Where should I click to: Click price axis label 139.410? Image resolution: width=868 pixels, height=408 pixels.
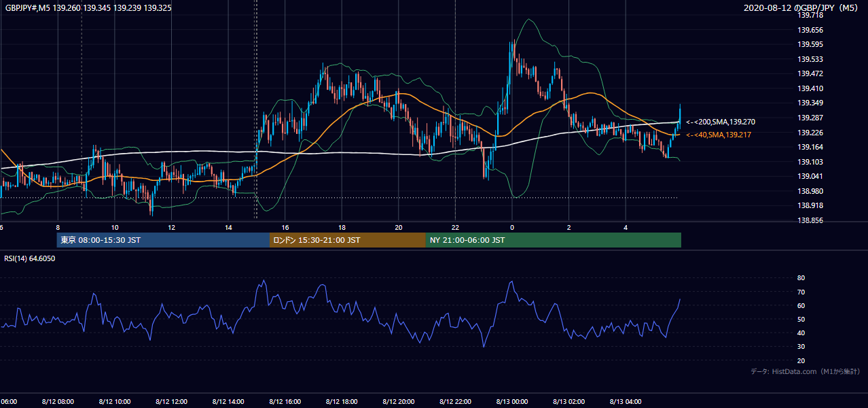pos(810,88)
